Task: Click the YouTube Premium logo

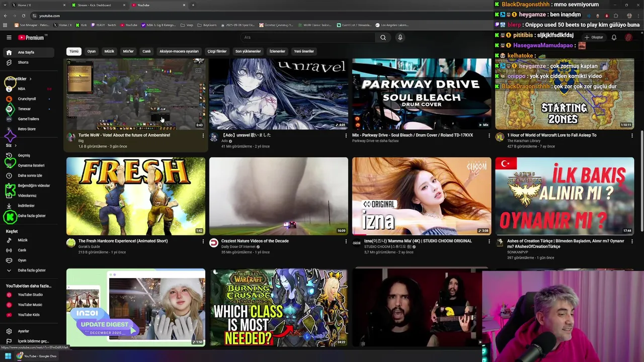Action: pyautogui.click(x=31, y=37)
